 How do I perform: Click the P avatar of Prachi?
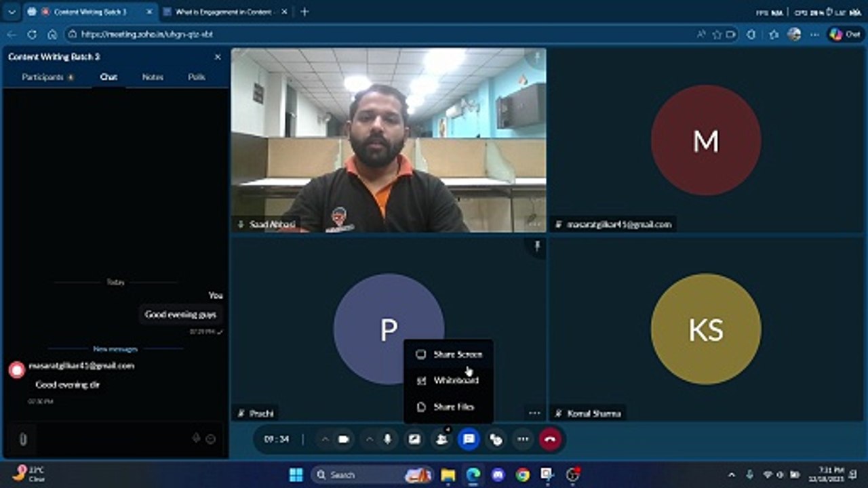click(x=389, y=329)
